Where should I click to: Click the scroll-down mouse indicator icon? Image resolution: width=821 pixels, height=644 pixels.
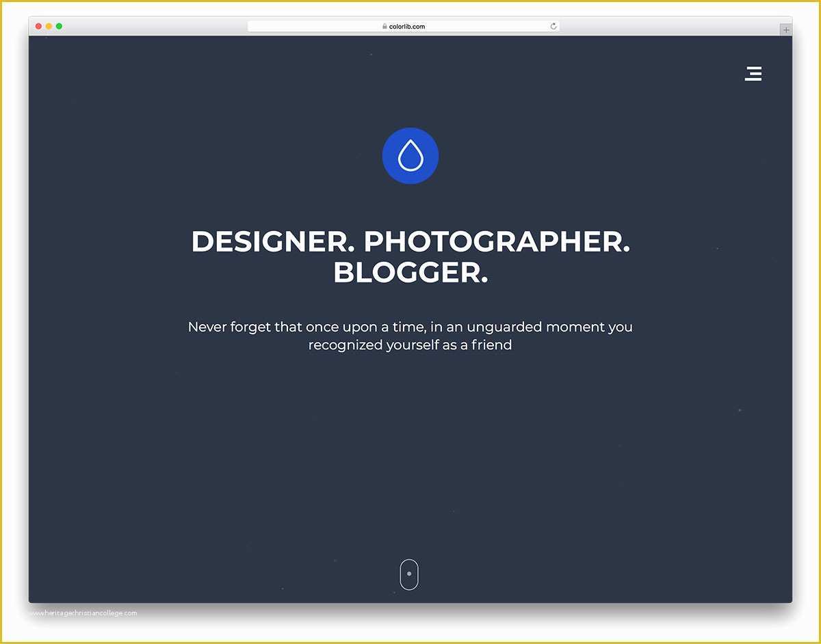(409, 574)
